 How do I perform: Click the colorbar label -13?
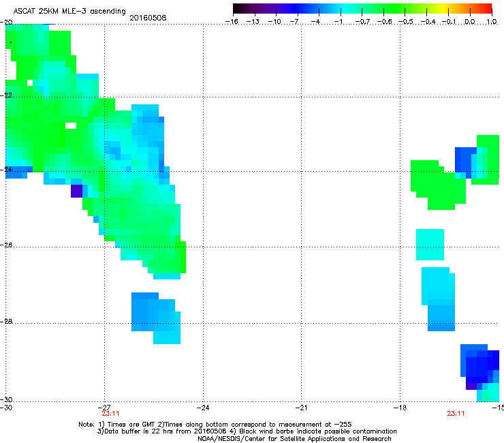[x=253, y=22]
